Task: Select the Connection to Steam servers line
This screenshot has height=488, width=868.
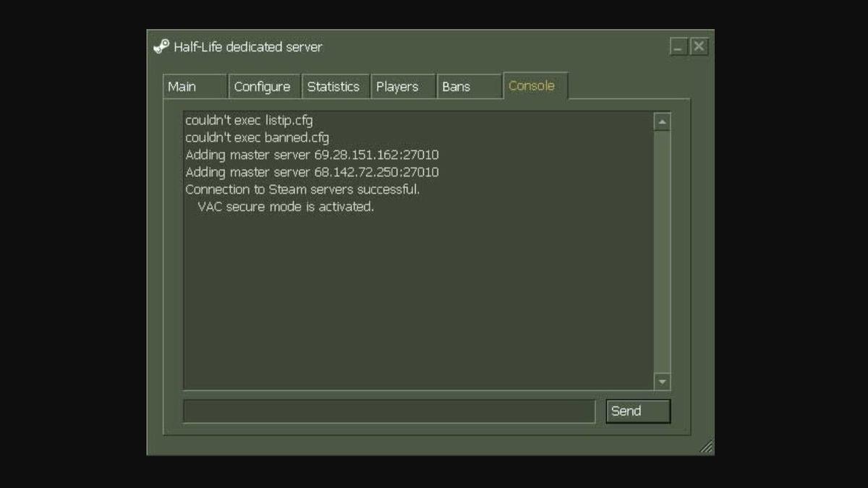Action: tap(304, 189)
